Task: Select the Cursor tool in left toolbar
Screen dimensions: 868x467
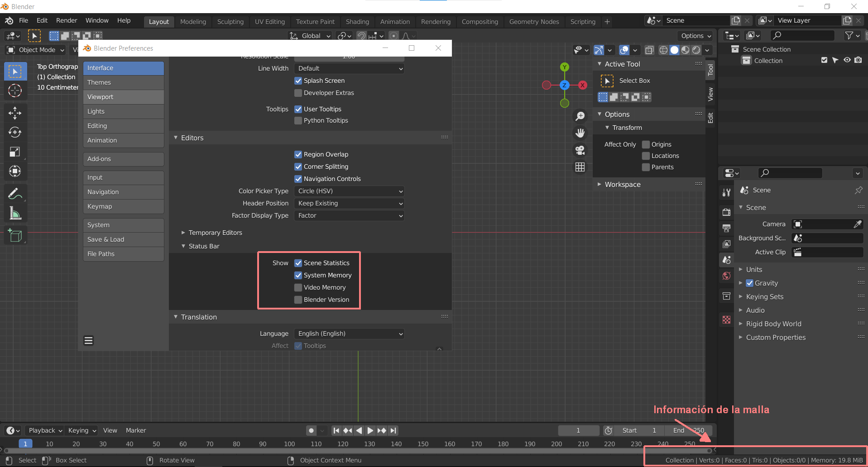Action: [15, 91]
